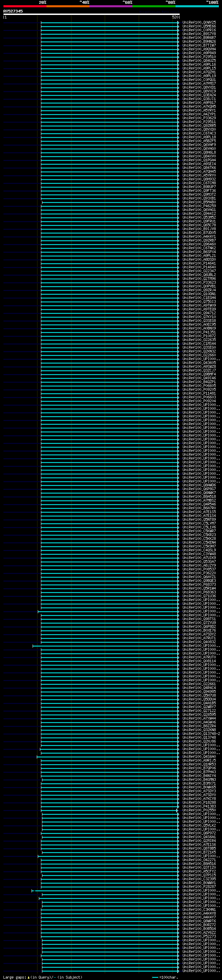This screenshot has height=980, width=222.
Task: Click the purple ~60% legend color bar
Action: [x=111, y=6]
